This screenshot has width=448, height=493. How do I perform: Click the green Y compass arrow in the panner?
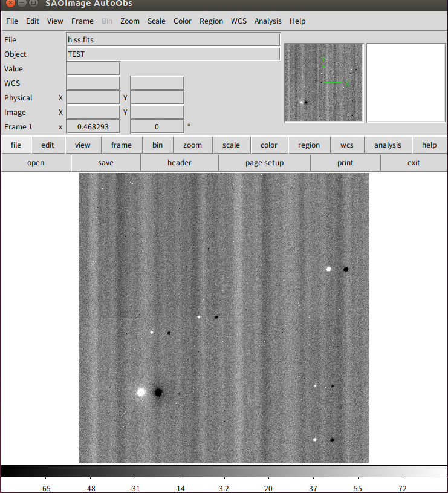(323, 70)
